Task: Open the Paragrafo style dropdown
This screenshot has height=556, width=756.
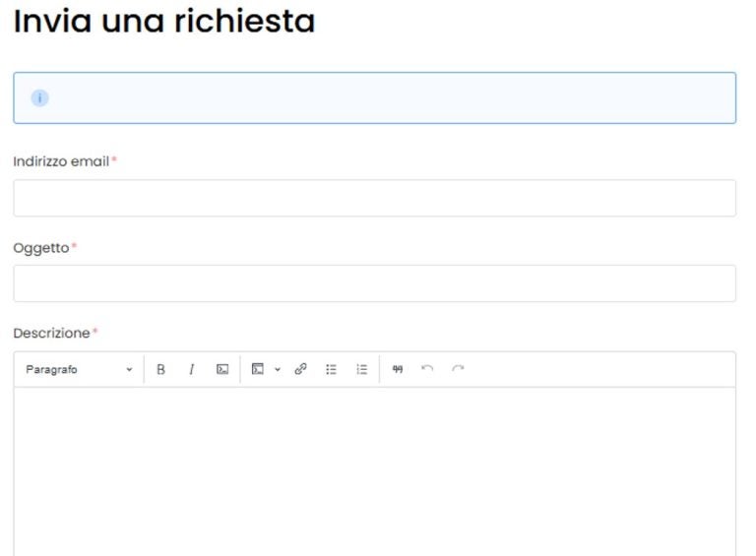Action: [x=79, y=369]
